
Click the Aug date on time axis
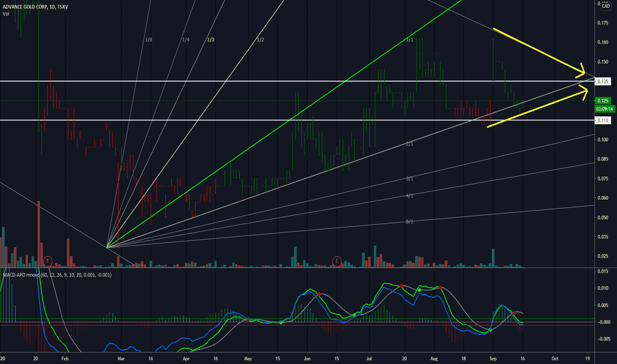coord(434,359)
